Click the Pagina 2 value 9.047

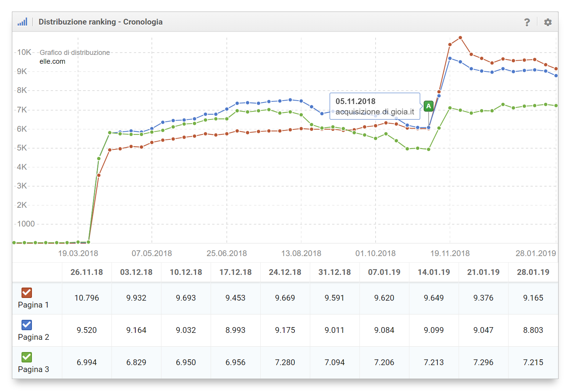tap(483, 330)
